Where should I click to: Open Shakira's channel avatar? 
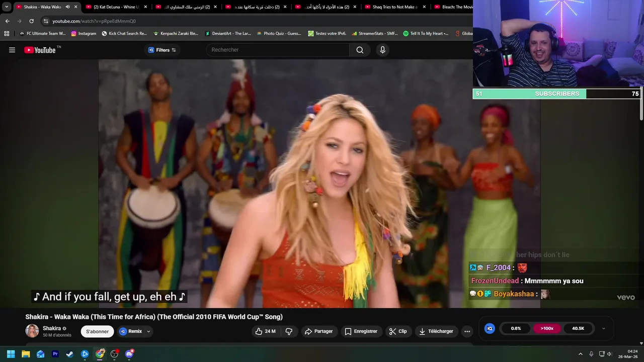[32, 331]
